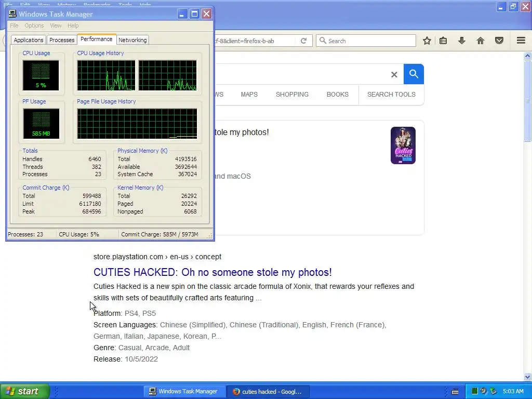Click the blue Google search magnifier button
This screenshot has width=532, height=399.
pos(414,74)
